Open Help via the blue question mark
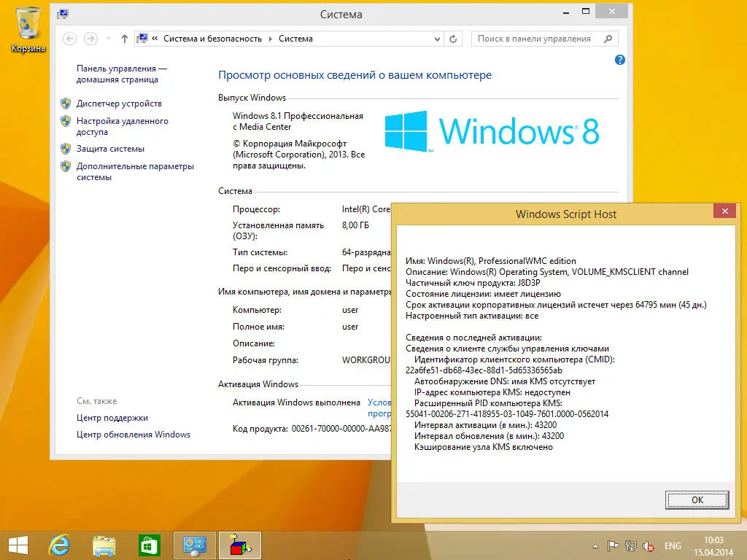This screenshot has width=747, height=560. [620, 60]
